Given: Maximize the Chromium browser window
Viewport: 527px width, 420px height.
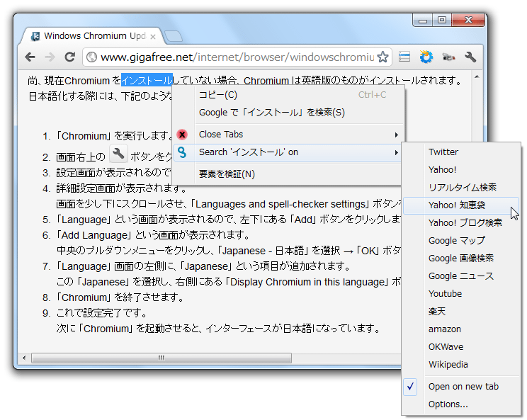Looking at the screenshot, I should point(442,21).
